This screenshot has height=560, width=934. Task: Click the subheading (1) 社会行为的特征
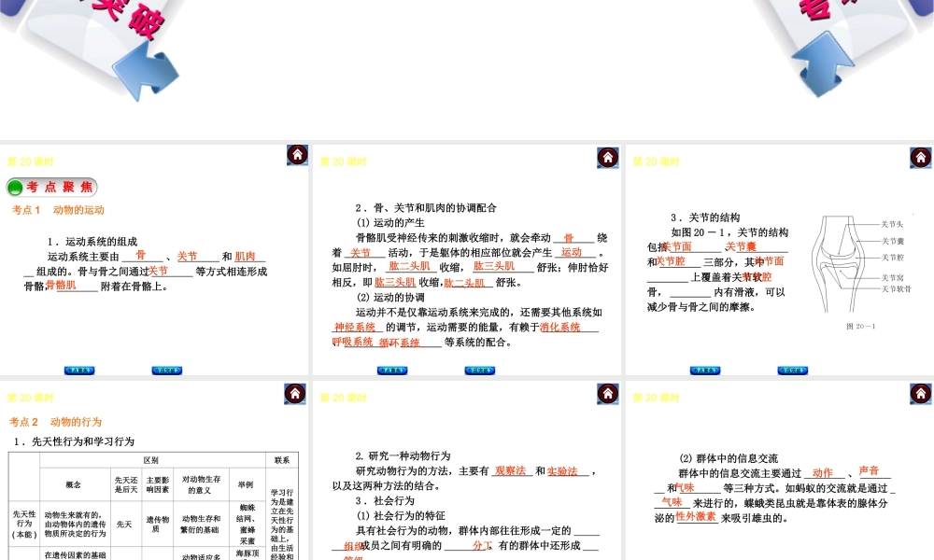click(401, 515)
